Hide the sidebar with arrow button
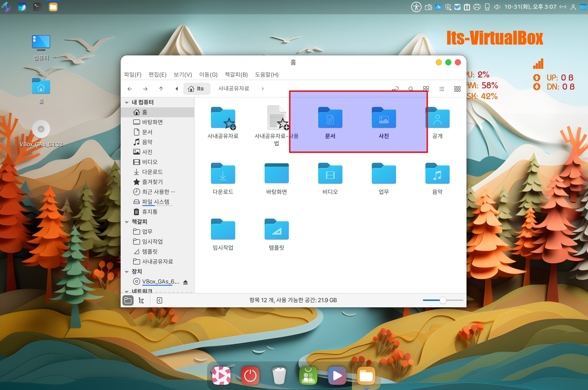The image size is (588, 390). click(160, 300)
